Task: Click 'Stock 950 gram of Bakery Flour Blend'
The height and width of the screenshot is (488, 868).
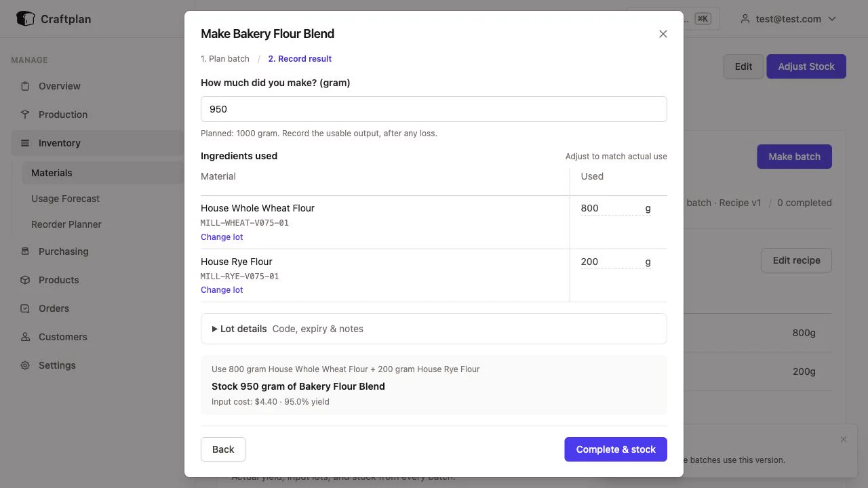Action: [x=298, y=386]
